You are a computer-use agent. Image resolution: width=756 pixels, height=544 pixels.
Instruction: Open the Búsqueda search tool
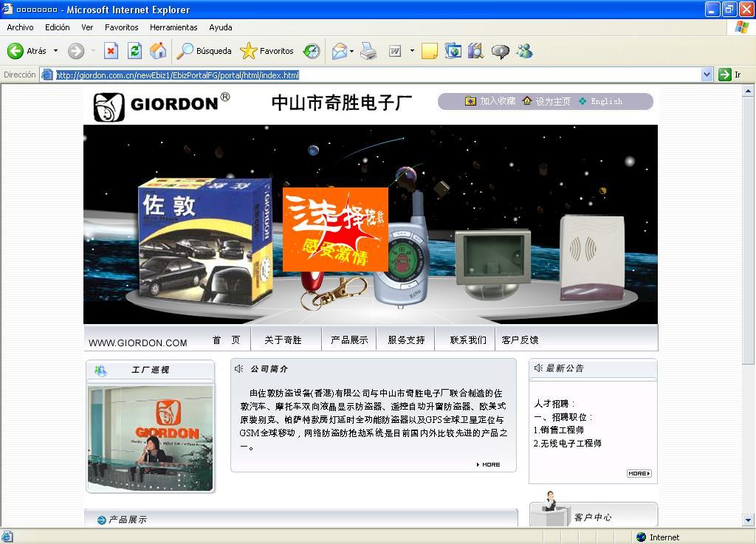(x=204, y=51)
